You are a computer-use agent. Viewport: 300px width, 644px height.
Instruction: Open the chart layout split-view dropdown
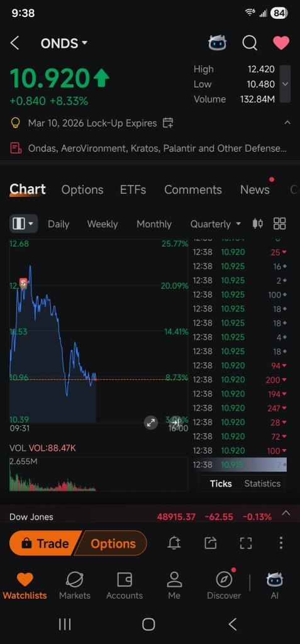[23, 224]
